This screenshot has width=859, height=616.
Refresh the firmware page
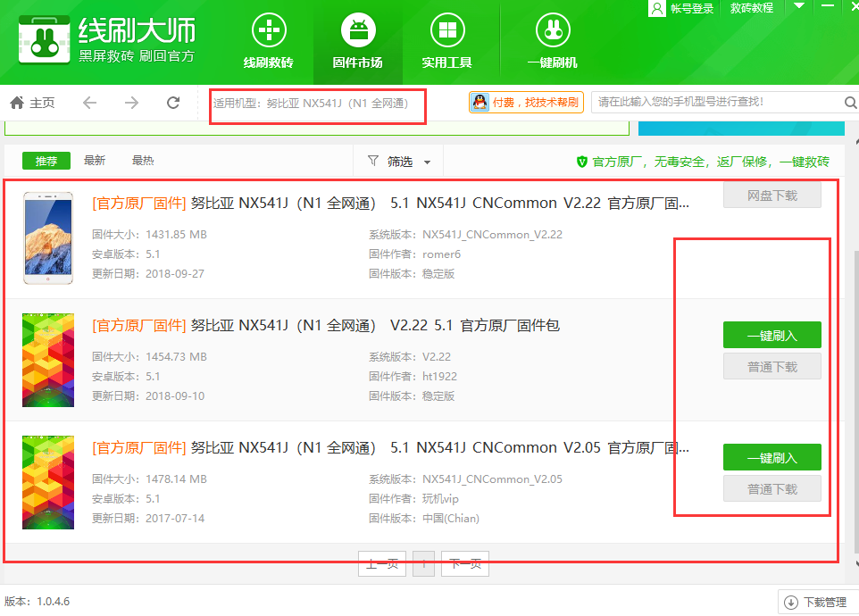[x=173, y=103]
